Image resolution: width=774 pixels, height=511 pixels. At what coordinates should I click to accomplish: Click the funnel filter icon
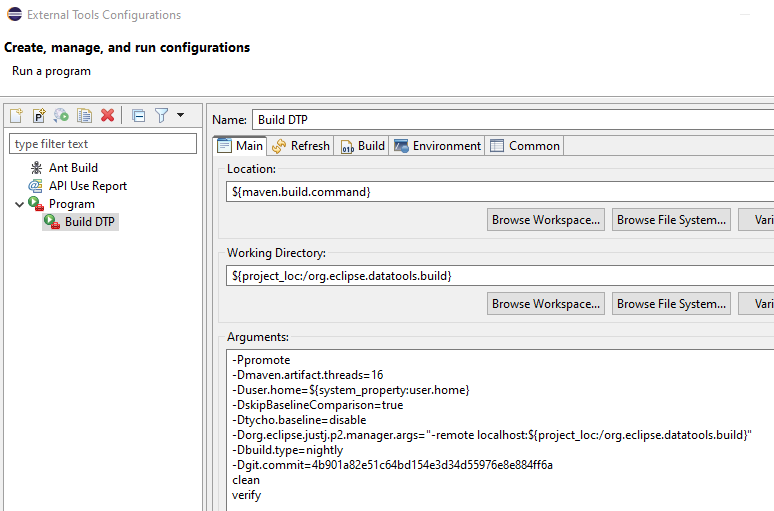tap(161, 116)
